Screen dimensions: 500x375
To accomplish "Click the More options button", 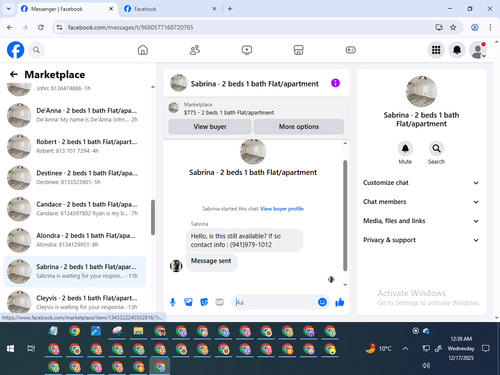I will 299,127.
